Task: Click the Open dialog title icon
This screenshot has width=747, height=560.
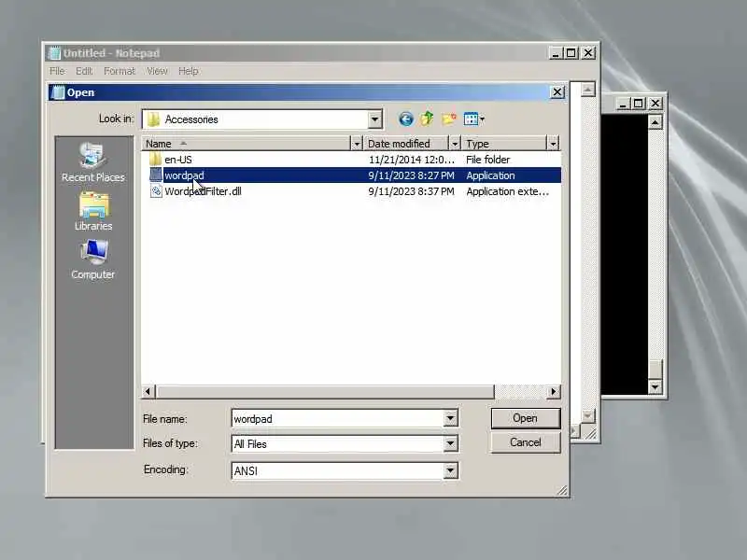Action: 58,92
